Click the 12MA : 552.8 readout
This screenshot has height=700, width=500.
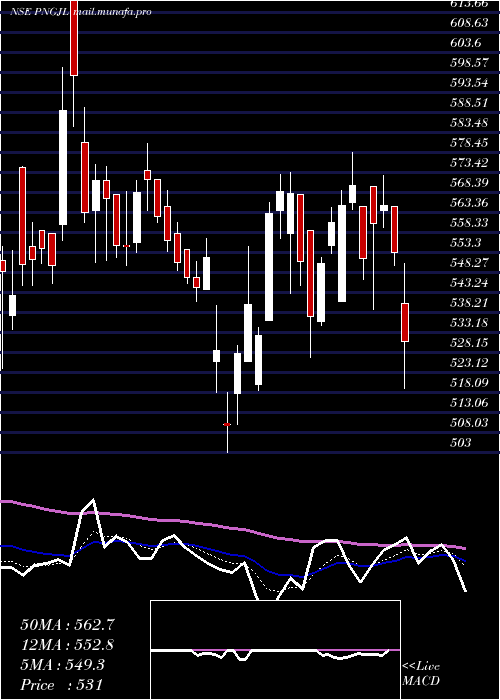pyautogui.click(x=67, y=645)
